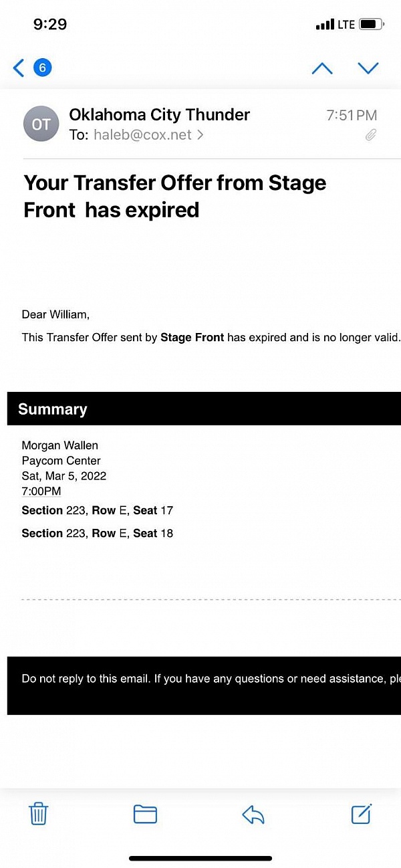Delete this email with the trash icon
The height and width of the screenshot is (868, 401).
tap(39, 814)
